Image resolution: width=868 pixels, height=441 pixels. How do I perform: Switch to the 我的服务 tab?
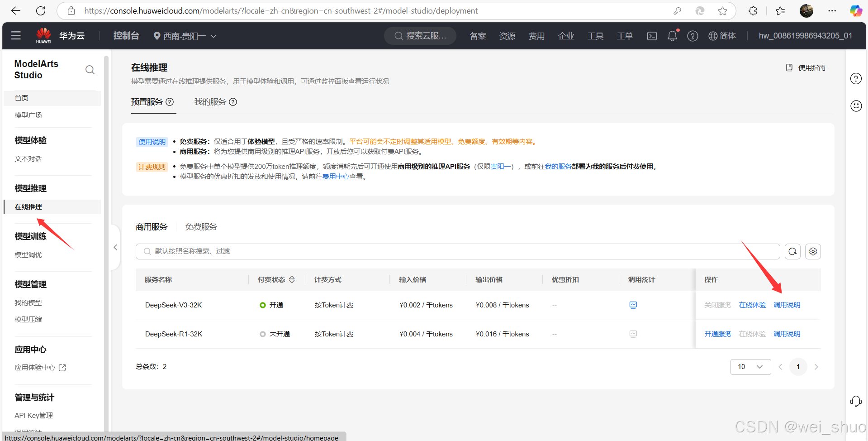point(210,101)
